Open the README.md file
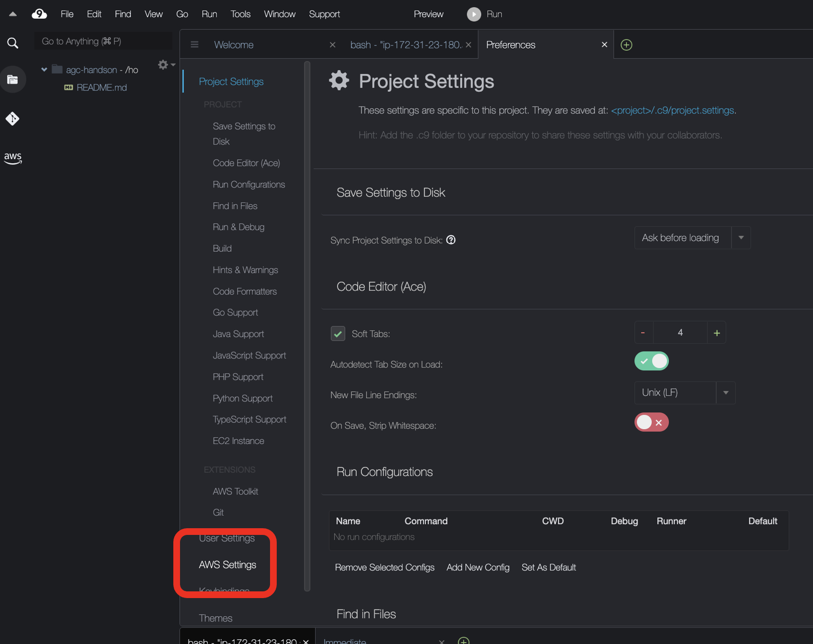The height and width of the screenshot is (644, 813). pos(102,88)
